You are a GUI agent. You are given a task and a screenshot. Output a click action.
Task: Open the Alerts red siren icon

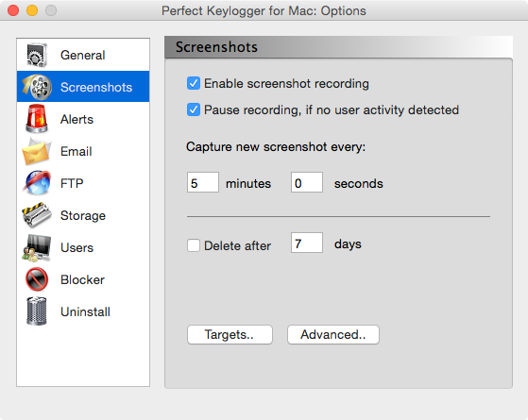pos(37,119)
